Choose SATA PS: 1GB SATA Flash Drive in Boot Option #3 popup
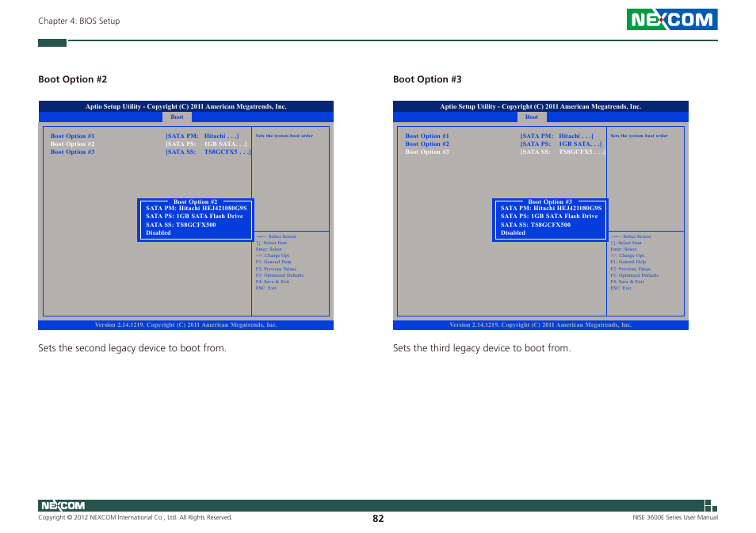This screenshot has height=533, width=756. click(x=549, y=216)
